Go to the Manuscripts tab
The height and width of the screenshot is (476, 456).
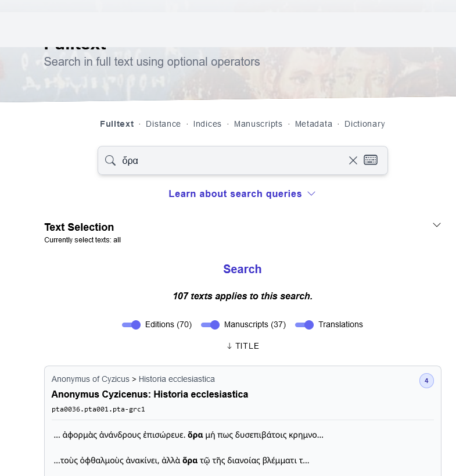click(x=258, y=124)
